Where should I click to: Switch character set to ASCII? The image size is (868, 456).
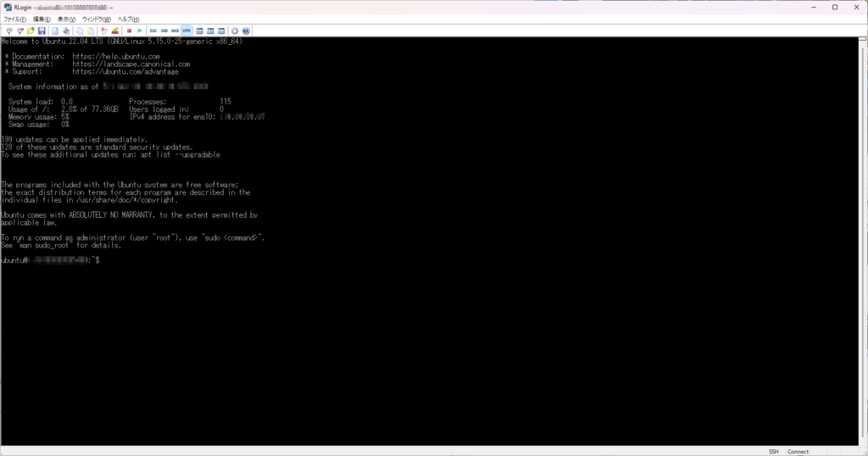175,31
